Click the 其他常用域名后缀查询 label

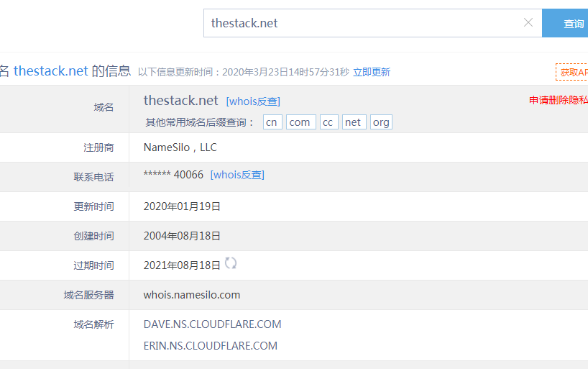click(200, 122)
